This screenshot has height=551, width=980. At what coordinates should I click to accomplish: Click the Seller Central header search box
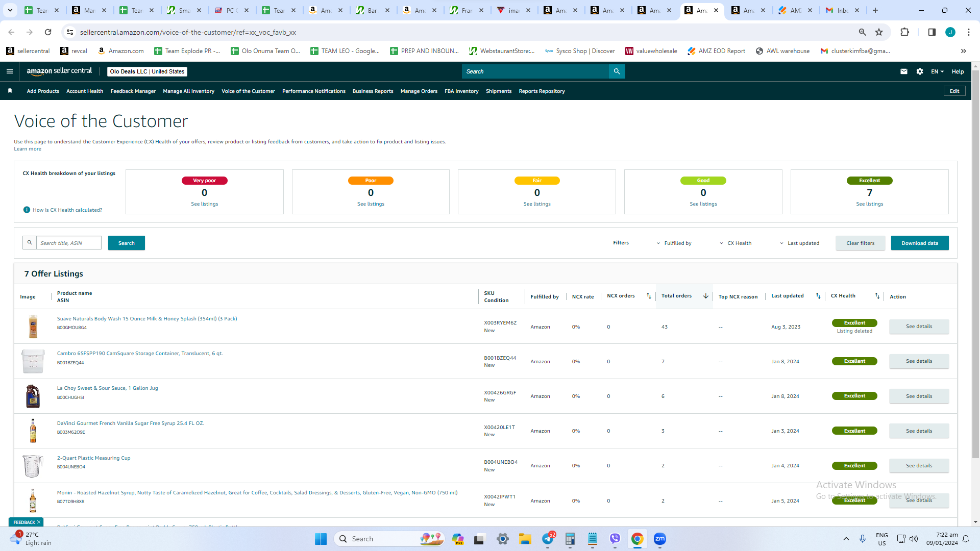[535, 71]
